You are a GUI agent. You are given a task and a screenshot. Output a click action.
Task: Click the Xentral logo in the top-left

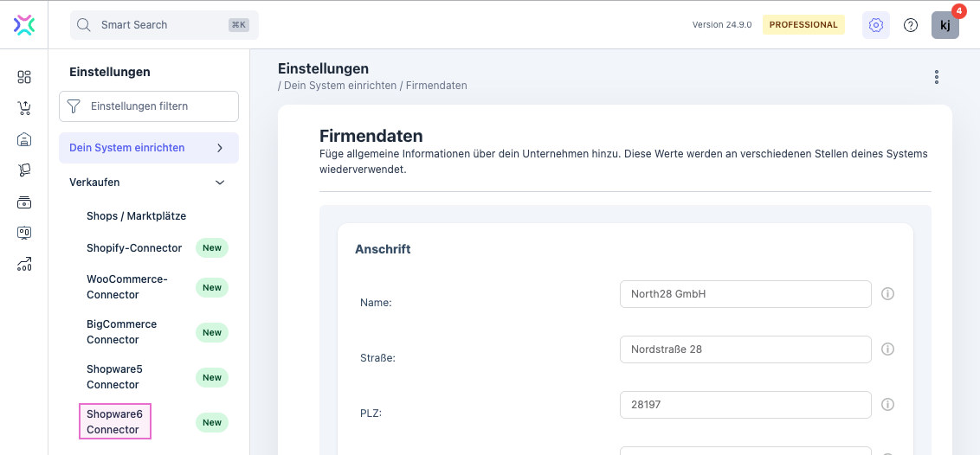click(24, 25)
